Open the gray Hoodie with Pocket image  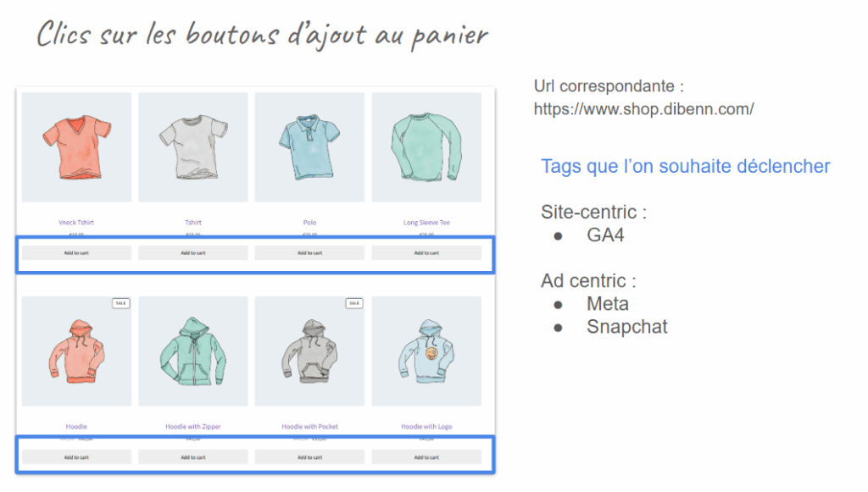[310, 351]
